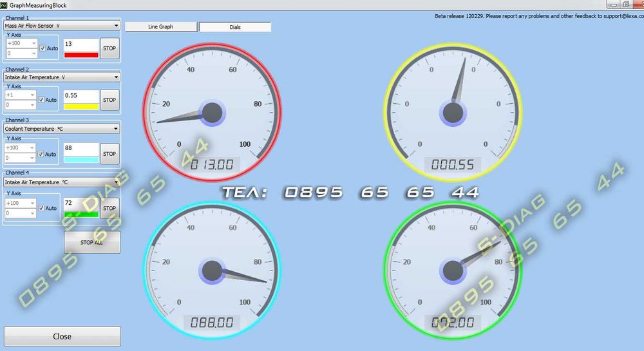
Task: Open Channel 3 Y Axis minimum 0 dropdown
Action: pyautogui.click(x=21, y=158)
